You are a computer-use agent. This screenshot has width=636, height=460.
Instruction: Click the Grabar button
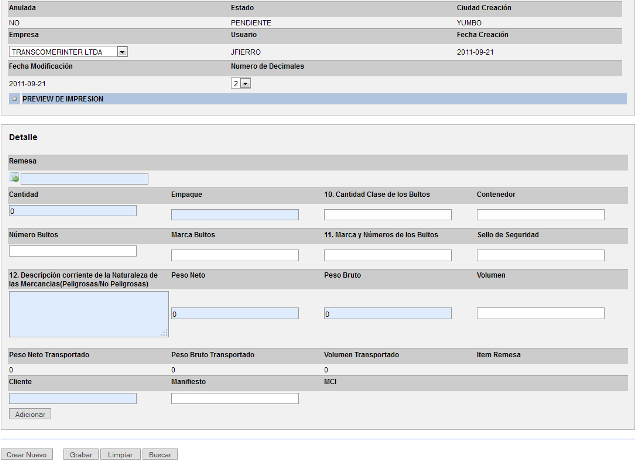click(80, 454)
